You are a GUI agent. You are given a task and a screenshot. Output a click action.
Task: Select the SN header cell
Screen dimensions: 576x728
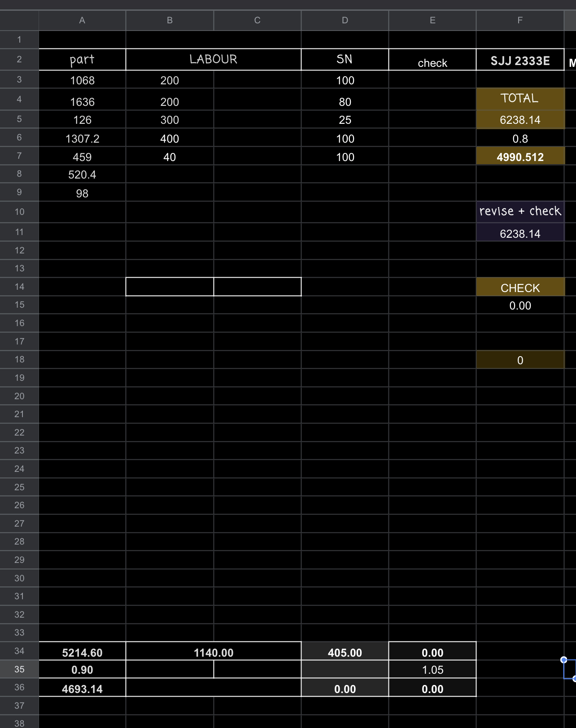tap(345, 60)
